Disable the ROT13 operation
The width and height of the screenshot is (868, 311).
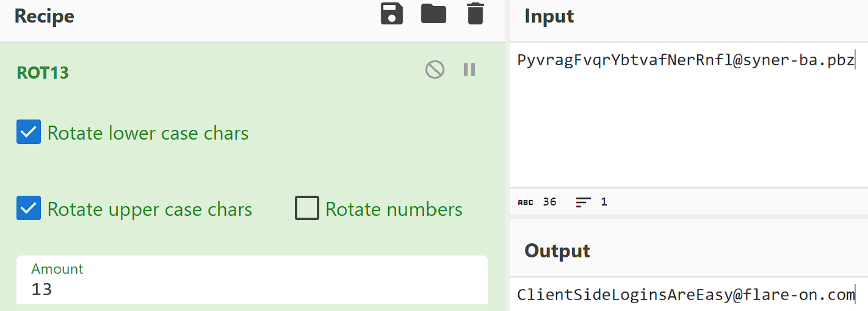[435, 70]
